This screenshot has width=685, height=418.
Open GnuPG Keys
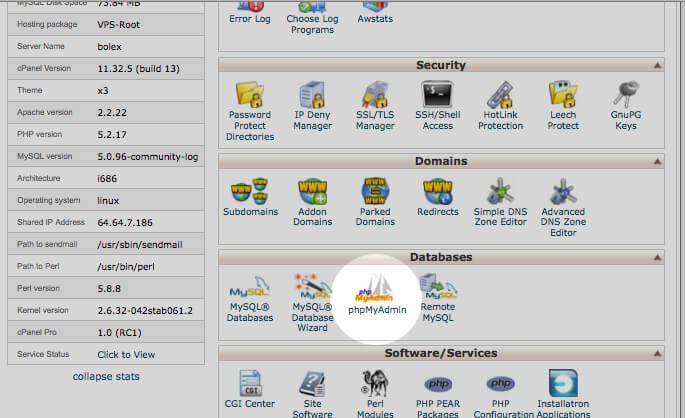(626, 106)
